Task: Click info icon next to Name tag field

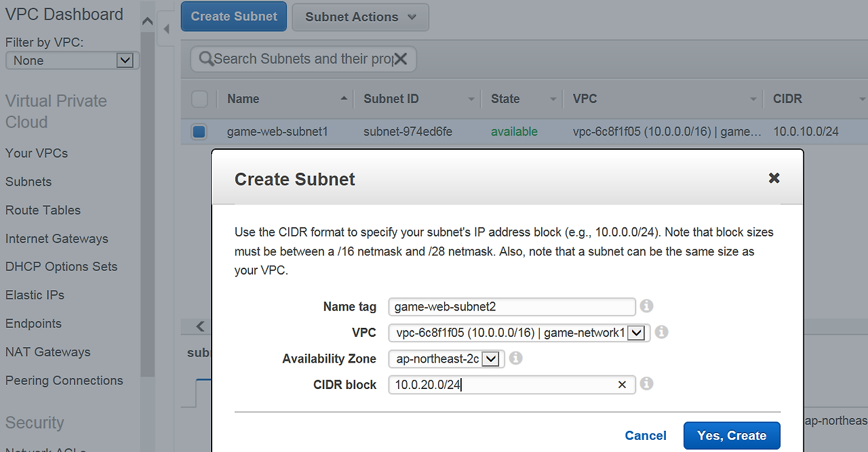Action: [x=646, y=306]
